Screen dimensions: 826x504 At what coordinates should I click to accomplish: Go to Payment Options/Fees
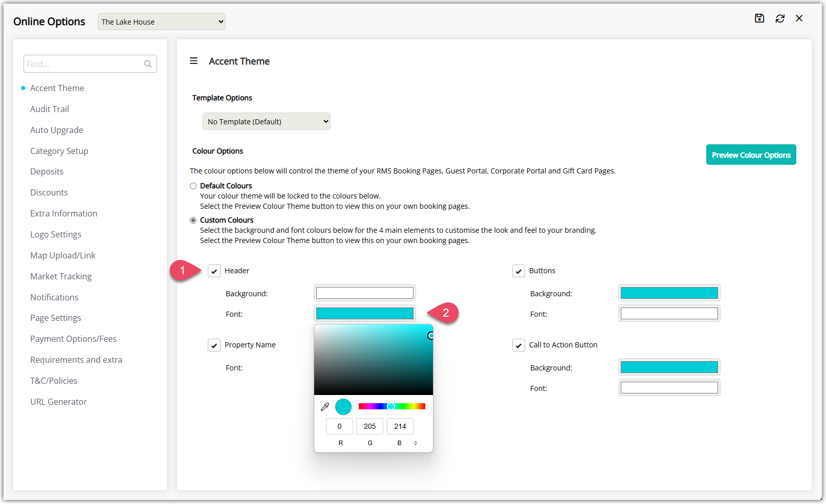[x=74, y=339]
